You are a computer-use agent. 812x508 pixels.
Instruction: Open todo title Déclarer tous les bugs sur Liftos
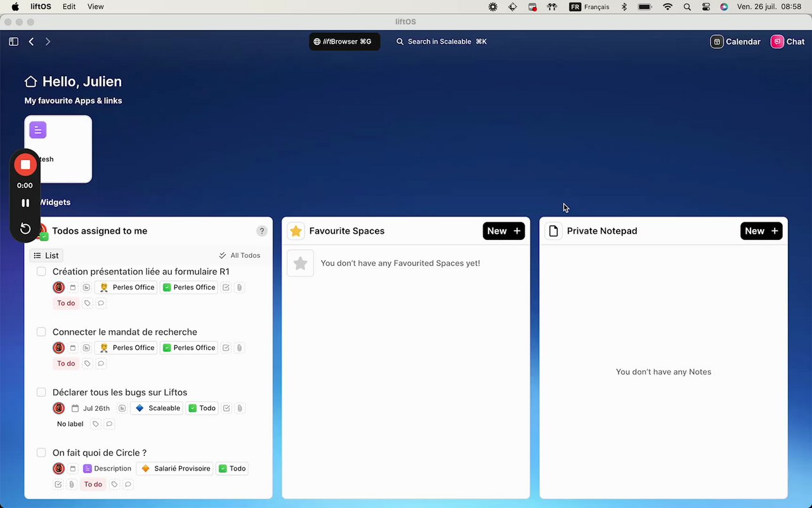pyautogui.click(x=120, y=392)
